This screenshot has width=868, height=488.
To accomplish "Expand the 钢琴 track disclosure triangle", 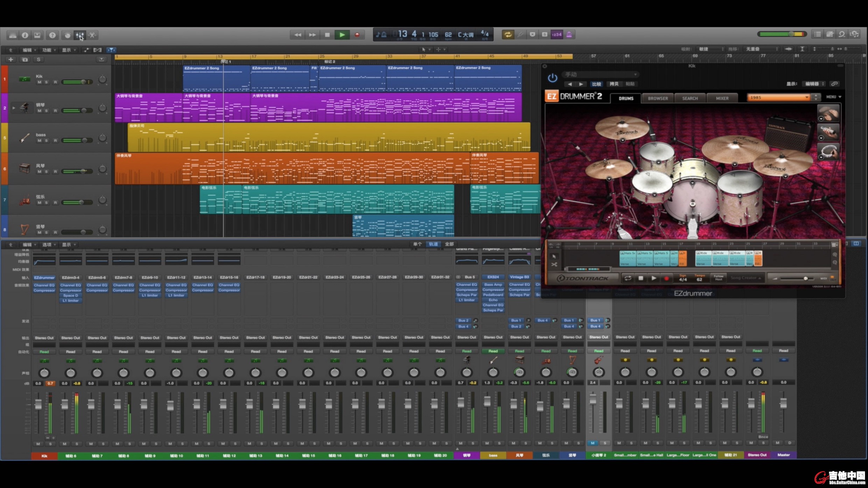I will point(14,108).
